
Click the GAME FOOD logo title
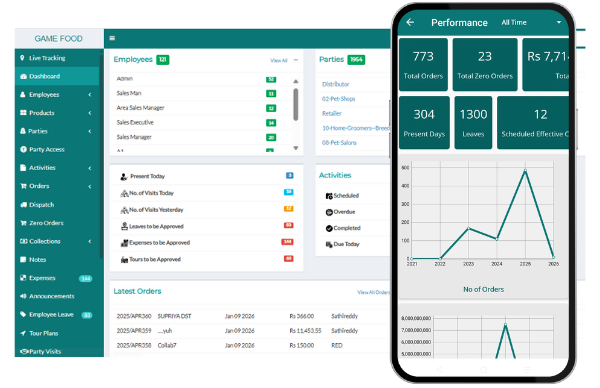[x=59, y=39]
